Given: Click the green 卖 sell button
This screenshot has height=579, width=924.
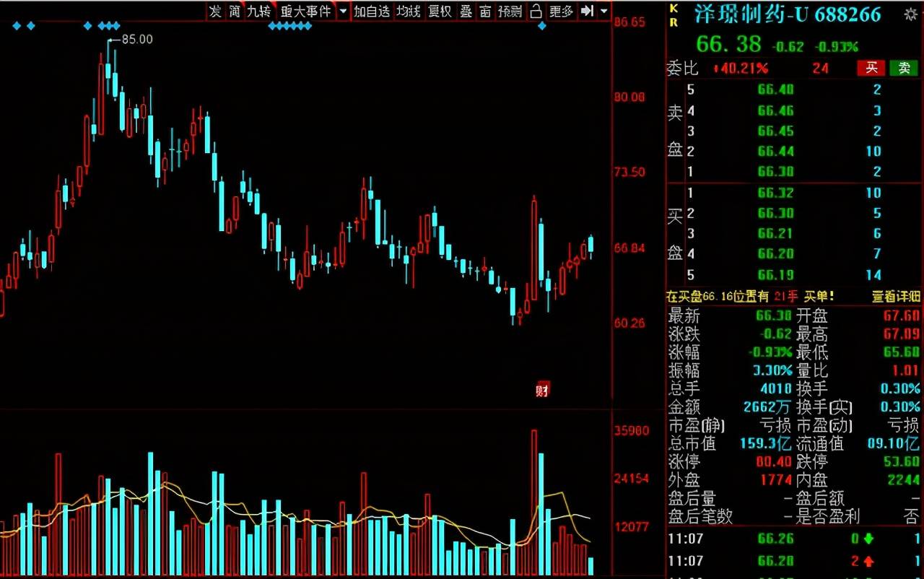Looking at the screenshot, I should pyautogui.click(x=904, y=68).
